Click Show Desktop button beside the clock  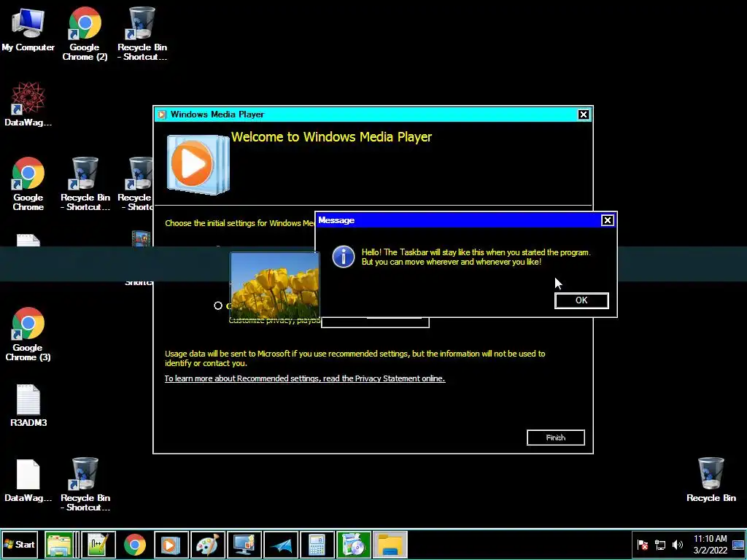point(738,545)
